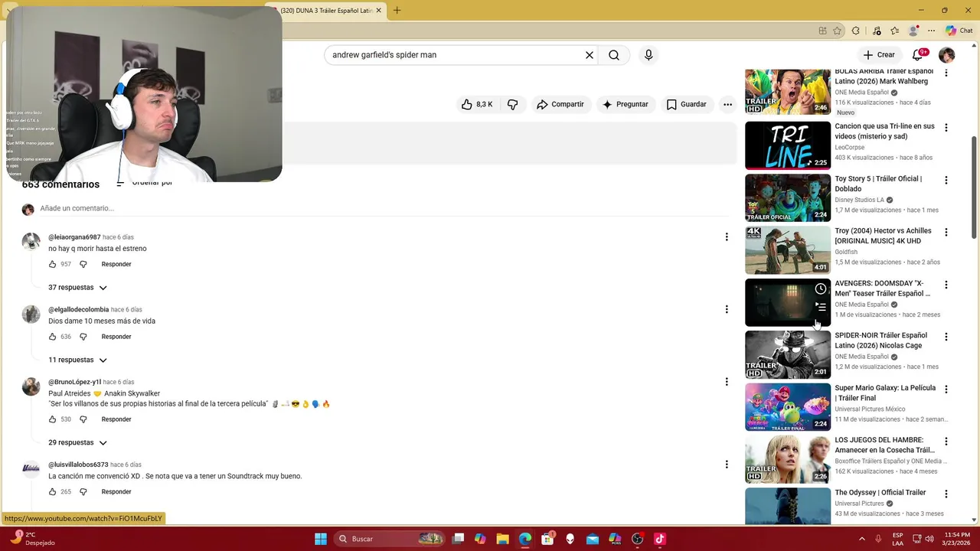Screen dimensions: 980x551
Task: Clear the search box with the X icon
Action: (590, 55)
